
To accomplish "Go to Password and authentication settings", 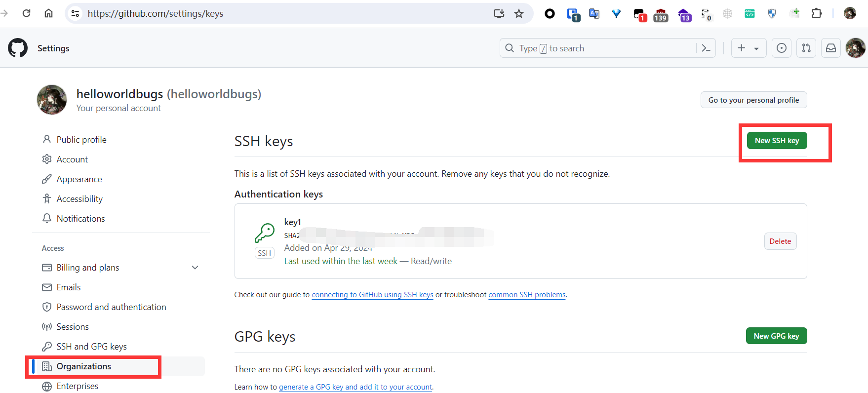I will pos(111,307).
